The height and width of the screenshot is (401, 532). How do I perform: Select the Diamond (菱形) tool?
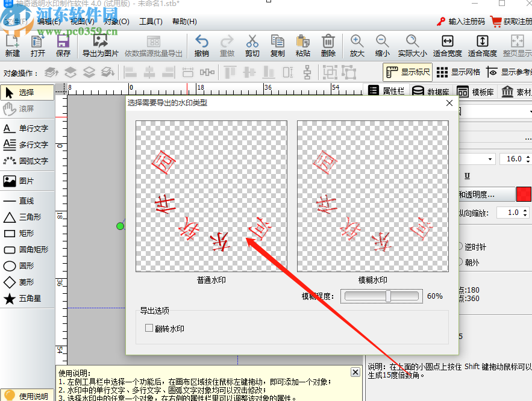pos(27,282)
